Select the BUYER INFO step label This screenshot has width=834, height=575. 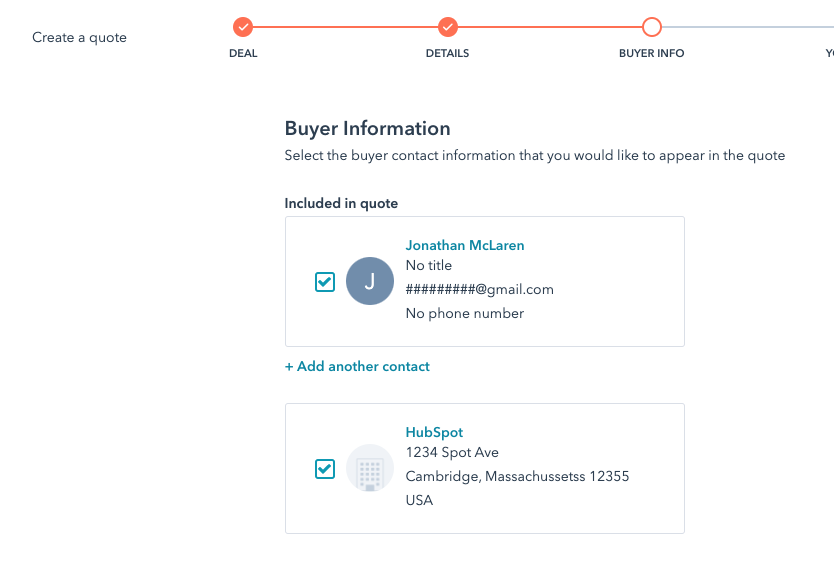652,53
